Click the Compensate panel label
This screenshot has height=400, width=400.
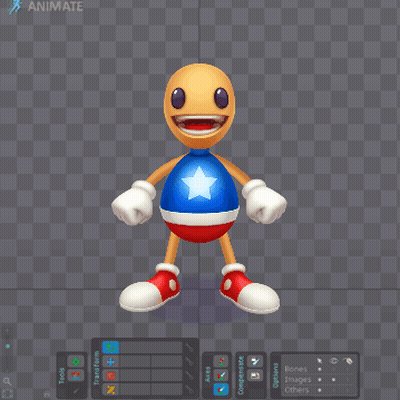point(241,375)
